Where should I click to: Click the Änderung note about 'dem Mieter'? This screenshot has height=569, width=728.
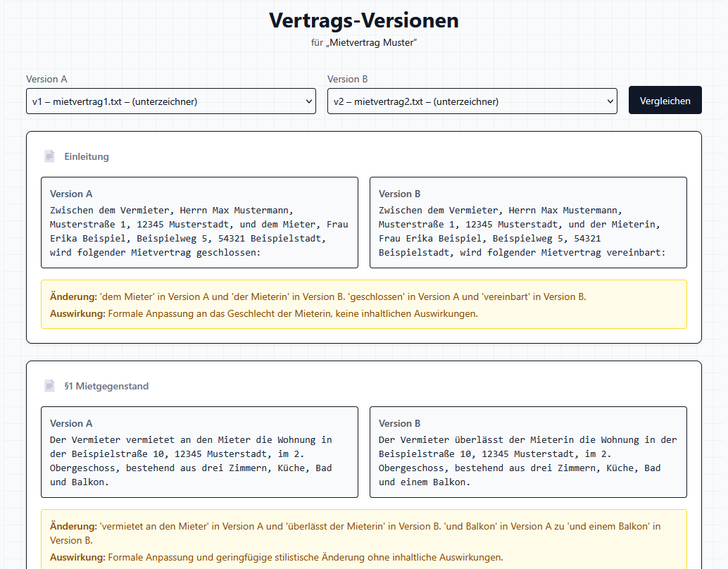tap(318, 296)
